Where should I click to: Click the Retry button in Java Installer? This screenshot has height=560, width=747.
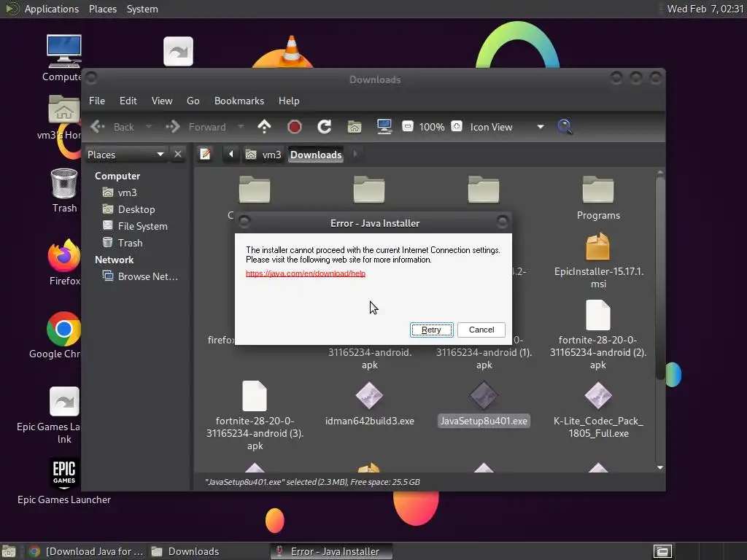[x=431, y=330]
